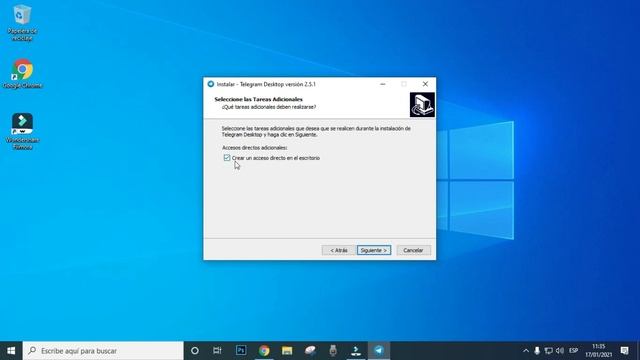
Task: Click the taskbar icon left of Filmora
Action: [x=333, y=351]
